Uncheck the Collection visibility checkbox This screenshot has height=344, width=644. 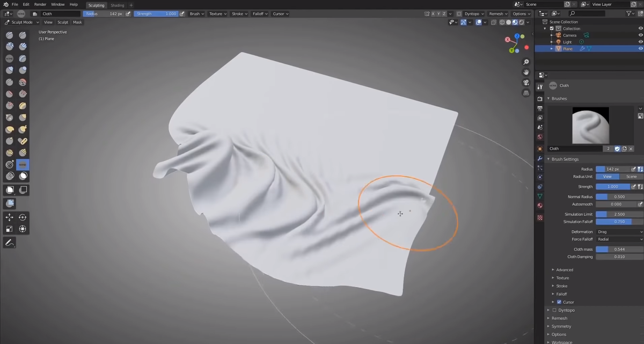click(x=552, y=28)
